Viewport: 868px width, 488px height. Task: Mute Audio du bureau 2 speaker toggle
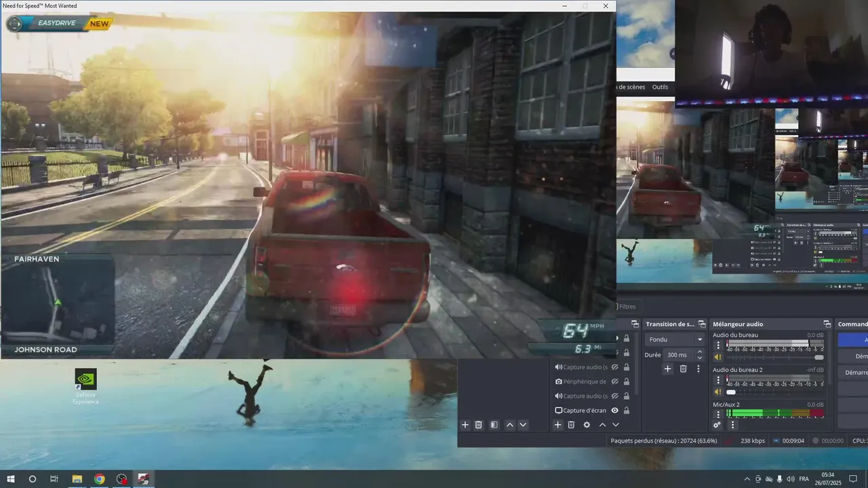tap(718, 392)
